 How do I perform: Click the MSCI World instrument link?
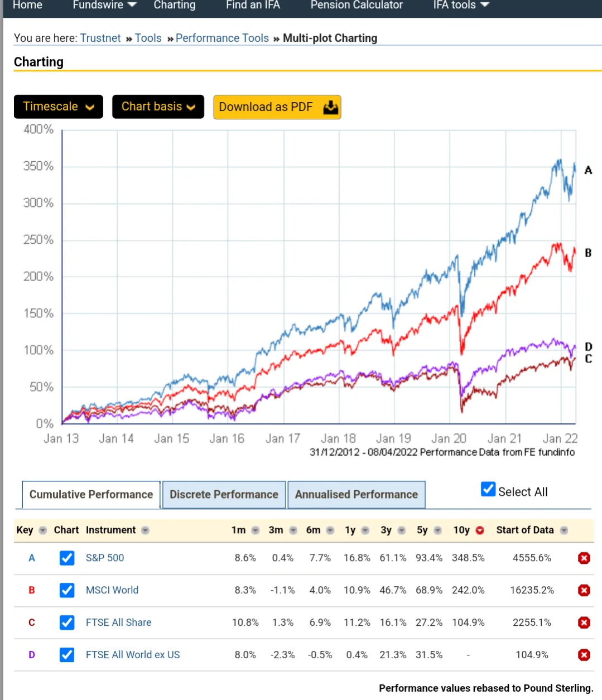pyautogui.click(x=112, y=590)
